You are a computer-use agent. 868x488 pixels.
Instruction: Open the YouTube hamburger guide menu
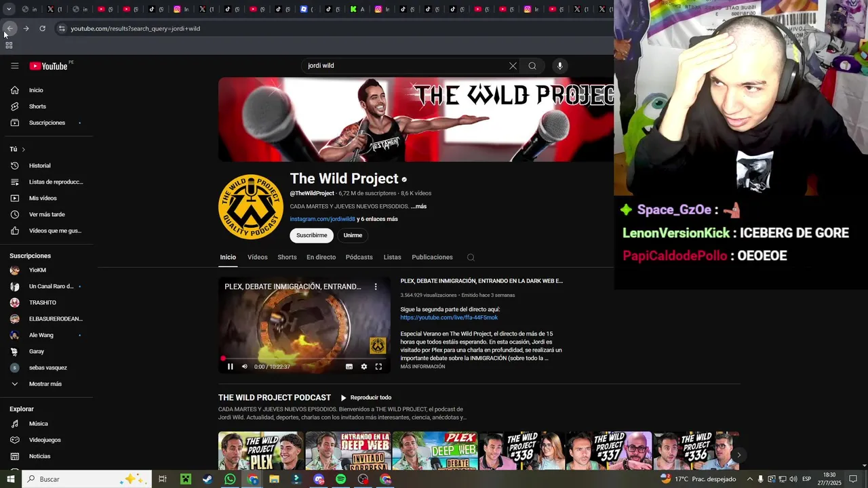14,66
